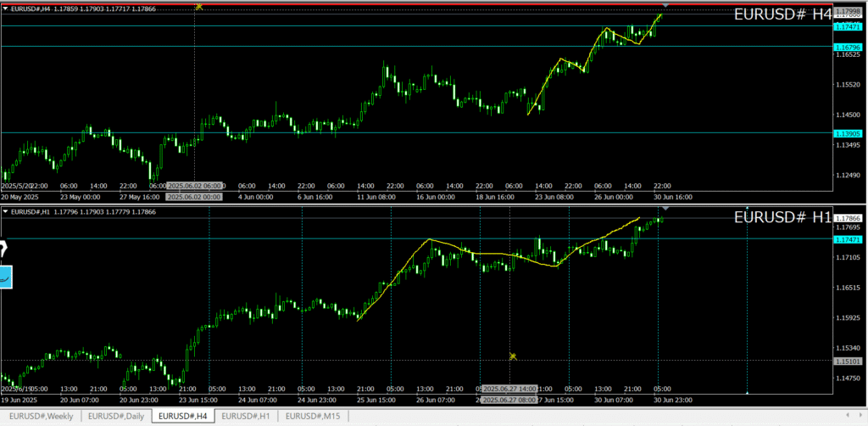Select the chart shift triangle on H1 chart

pos(665,208)
